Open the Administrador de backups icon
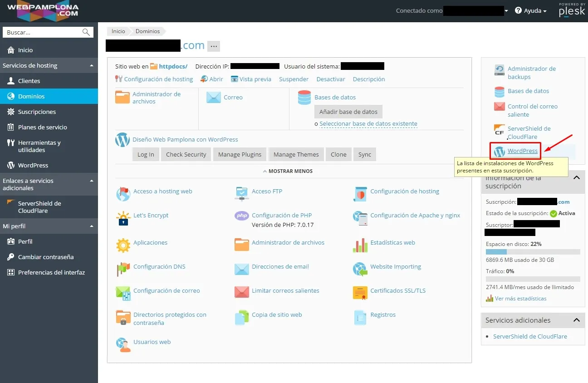Screen dimensions: 588x383 point(500,70)
